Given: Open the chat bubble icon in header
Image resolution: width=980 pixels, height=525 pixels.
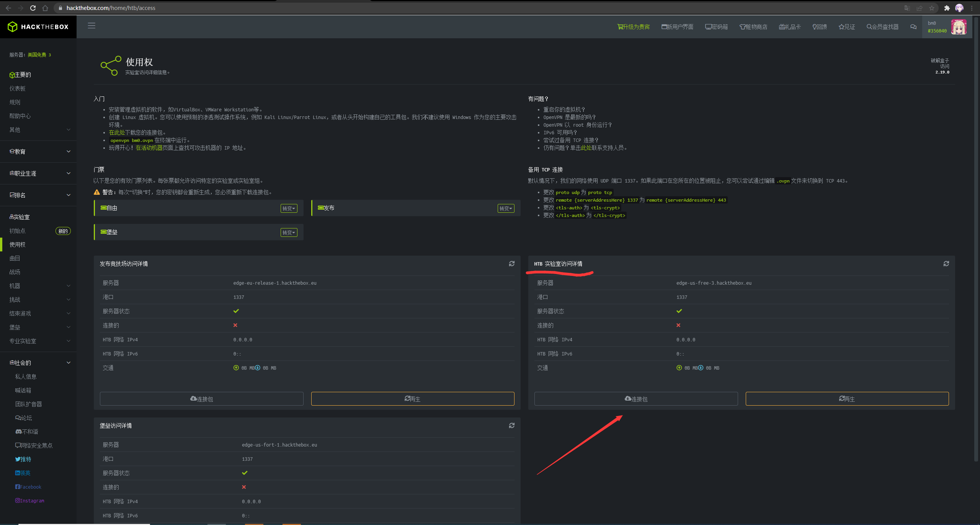Looking at the screenshot, I should 913,26.
